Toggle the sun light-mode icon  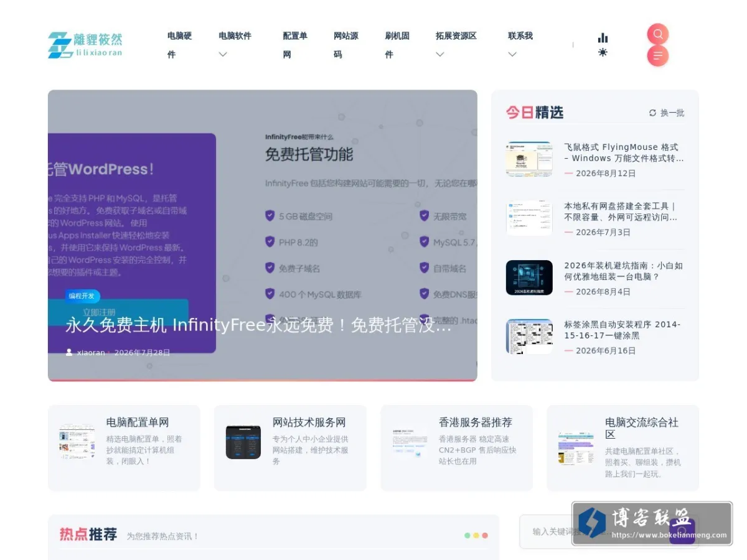(x=603, y=52)
